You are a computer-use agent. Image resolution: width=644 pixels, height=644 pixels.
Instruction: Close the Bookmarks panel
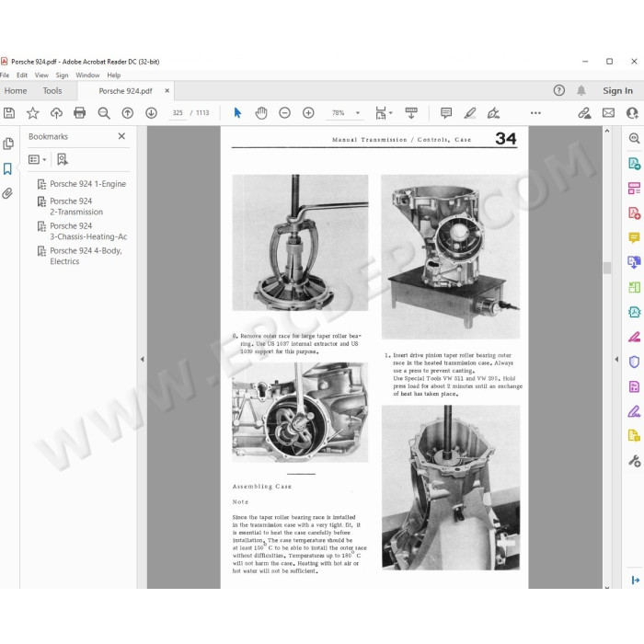point(121,136)
